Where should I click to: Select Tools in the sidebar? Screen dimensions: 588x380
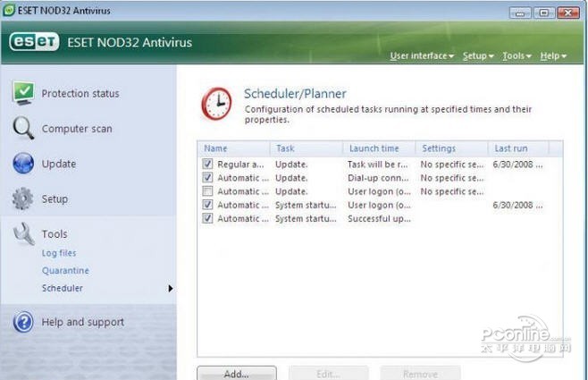(x=55, y=234)
